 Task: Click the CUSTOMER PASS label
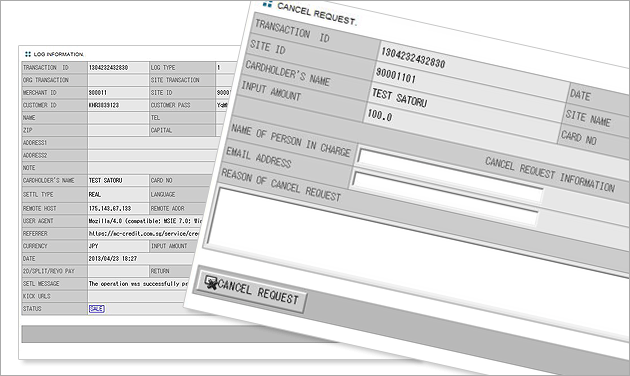click(171, 105)
